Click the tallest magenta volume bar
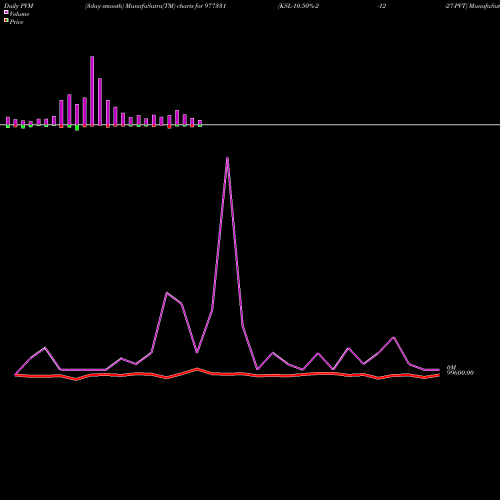500x500 pixels. click(92, 91)
